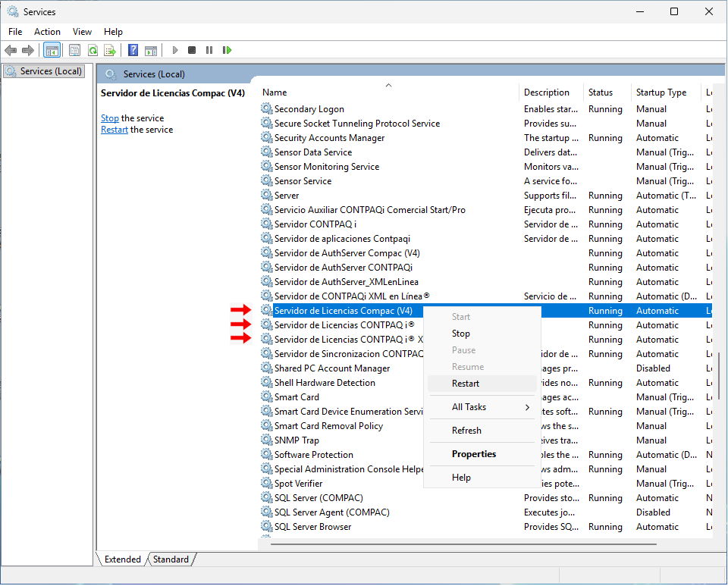This screenshot has width=728, height=586.
Task: Open the Action menu
Action: point(47,32)
